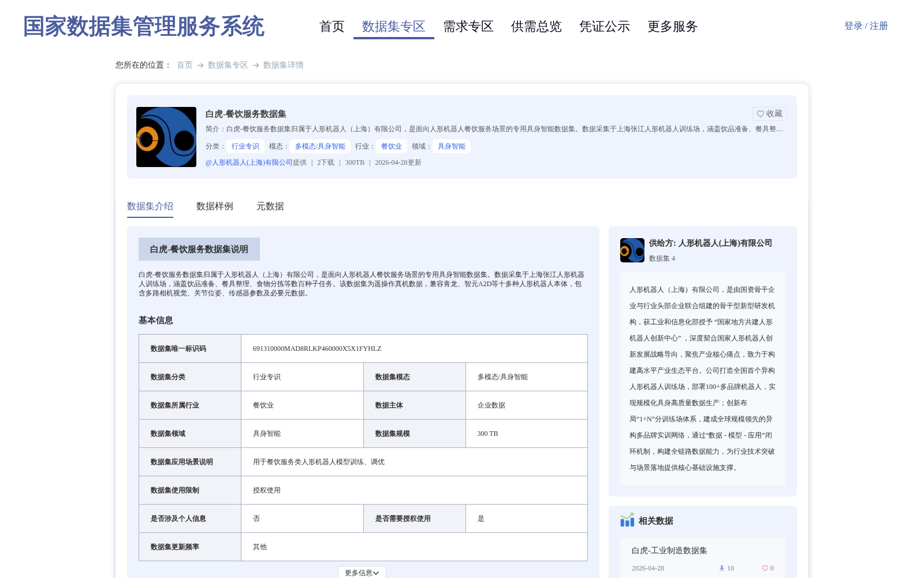Click the supplier logo beside 供给方
The image size is (924, 578).
(x=632, y=250)
